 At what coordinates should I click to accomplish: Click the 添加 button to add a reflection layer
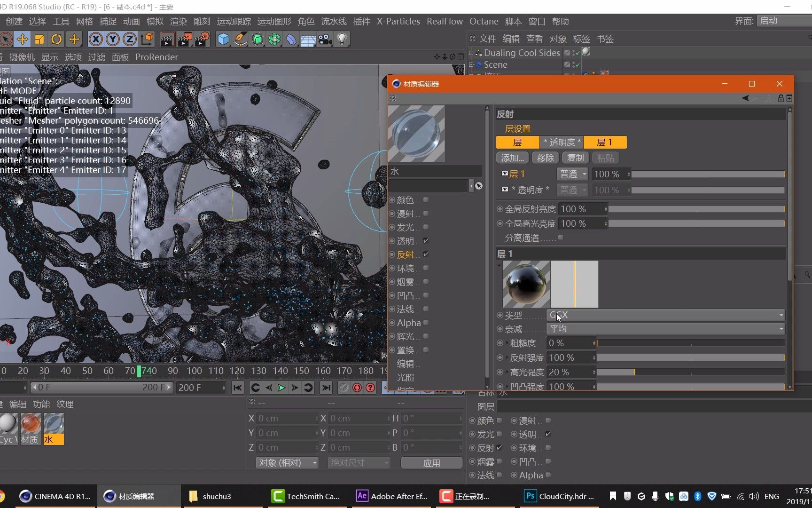pos(512,158)
